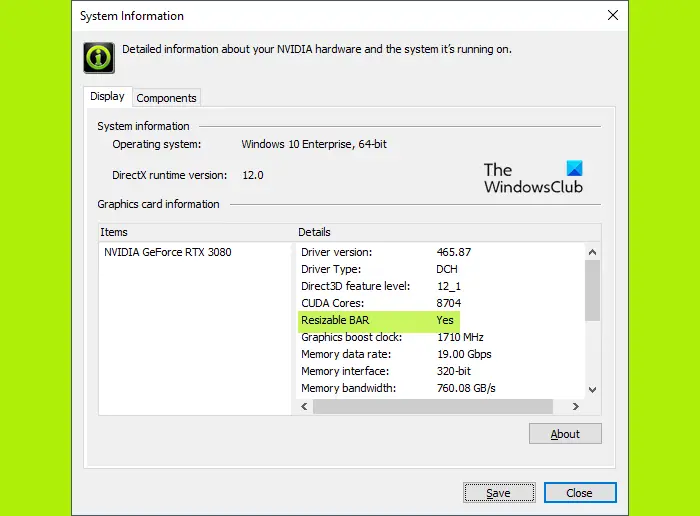700x516 pixels.
Task: Open the About button
Action: tap(565, 434)
